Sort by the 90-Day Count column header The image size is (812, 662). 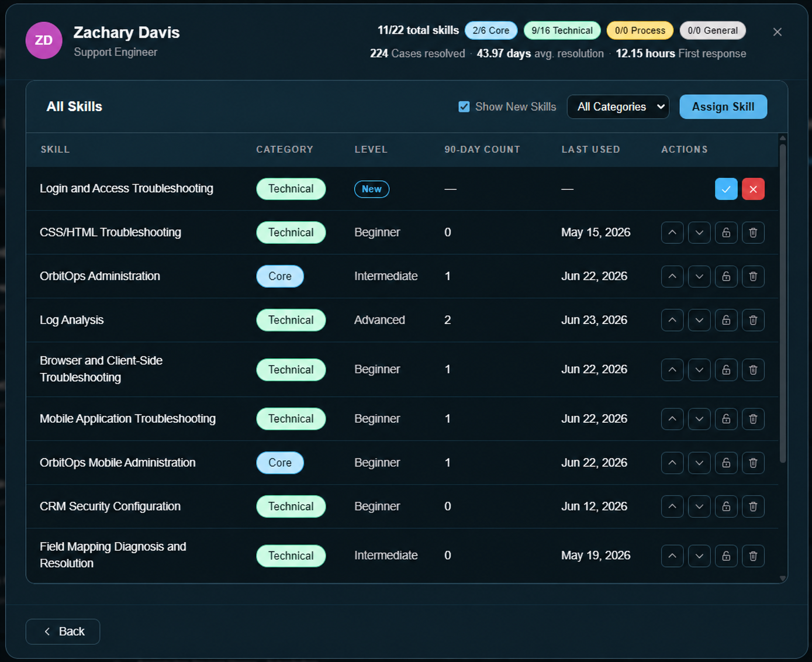click(482, 150)
